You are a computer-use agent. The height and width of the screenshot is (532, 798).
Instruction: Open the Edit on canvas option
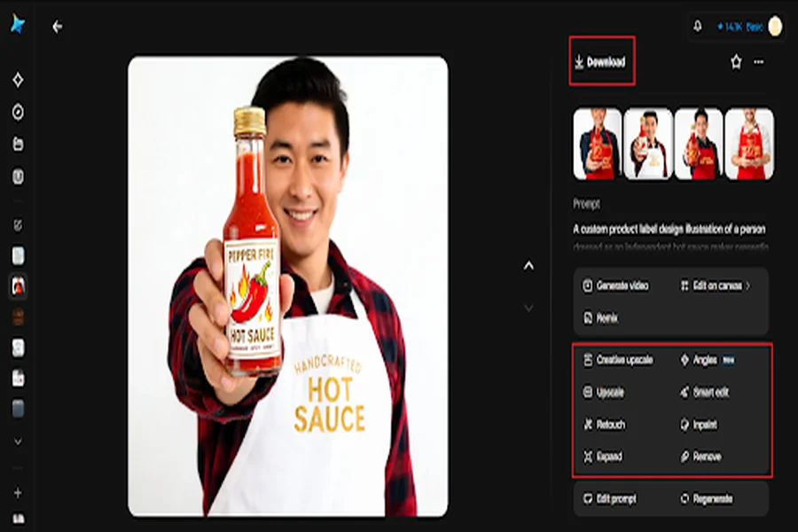coord(716,286)
